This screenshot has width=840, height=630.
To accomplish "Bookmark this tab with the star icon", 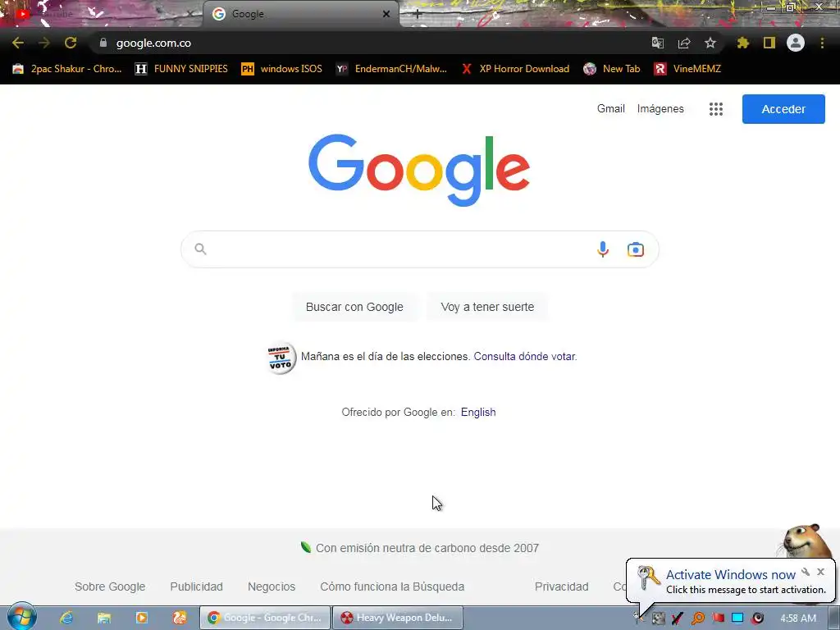I will click(710, 43).
